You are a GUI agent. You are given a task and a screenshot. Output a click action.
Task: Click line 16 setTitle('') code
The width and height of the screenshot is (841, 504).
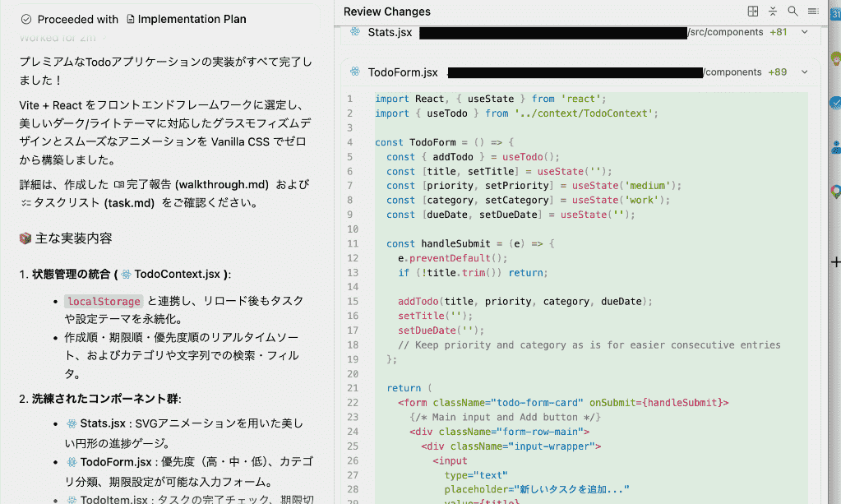pos(436,316)
